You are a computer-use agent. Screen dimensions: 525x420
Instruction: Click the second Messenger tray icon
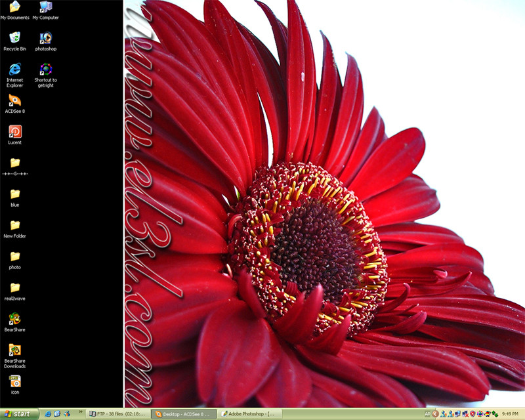[451, 414]
